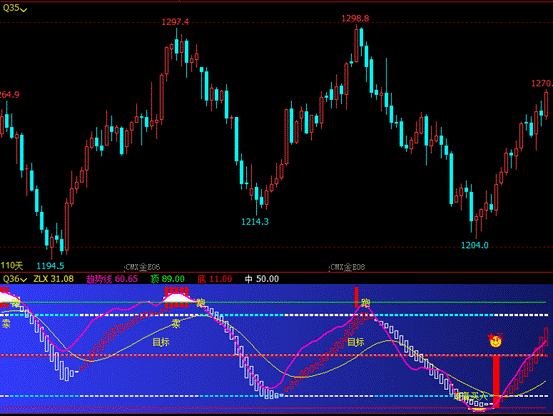Select the 1297.4 high price label
The height and width of the screenshot is (416, 553).
(175, 22)
